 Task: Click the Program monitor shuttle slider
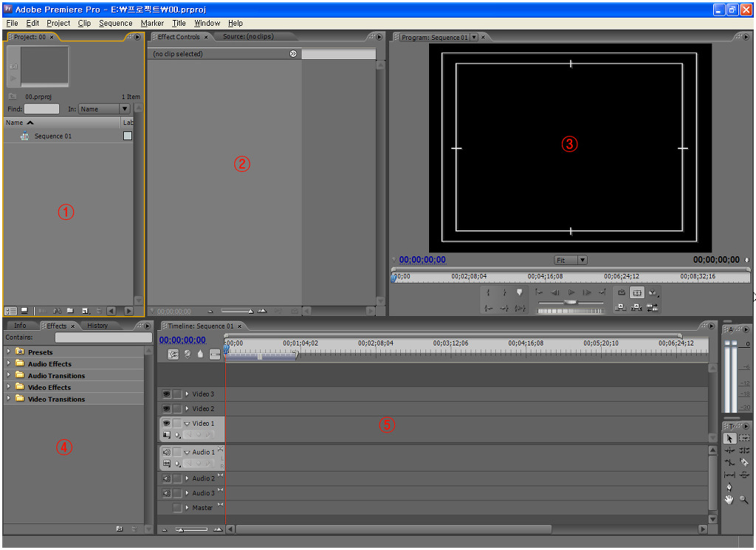(570, 303)
